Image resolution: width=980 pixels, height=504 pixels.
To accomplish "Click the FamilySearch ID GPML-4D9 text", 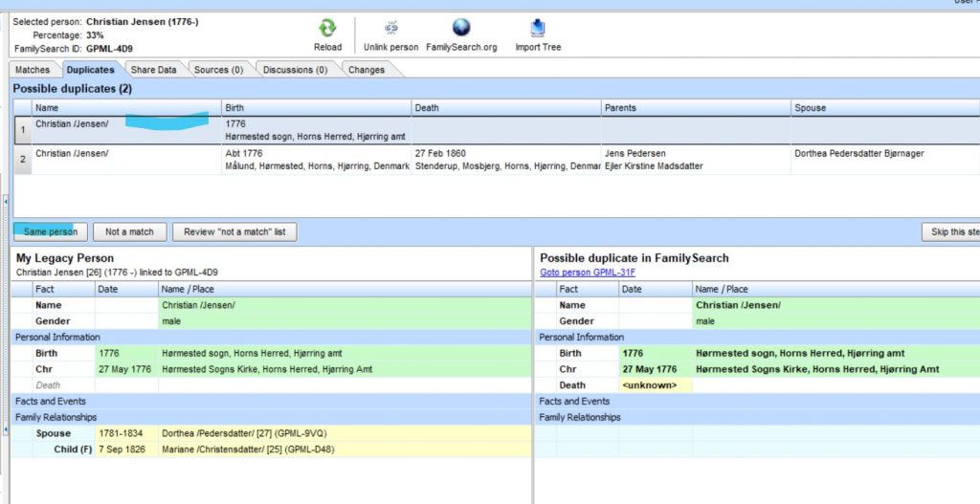I will 109,49.
